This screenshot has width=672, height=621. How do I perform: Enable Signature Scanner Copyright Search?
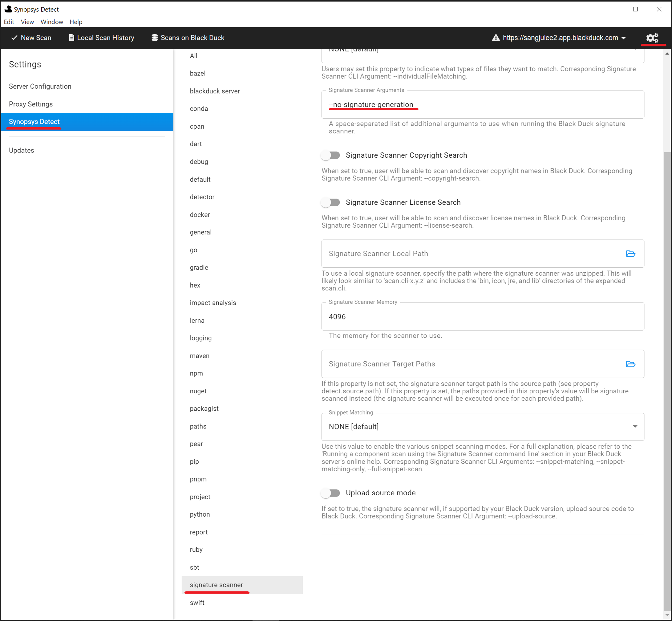[330, 155]
